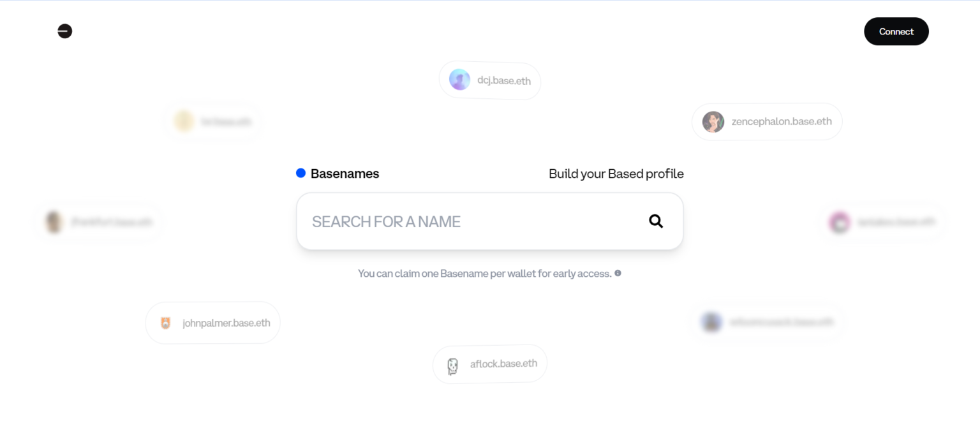Viewport: 980px width, 444px height.
Task: Select the shield avatar on johnpalmer.base.eth
Action: pyautogui.click(x=165, y=322)
